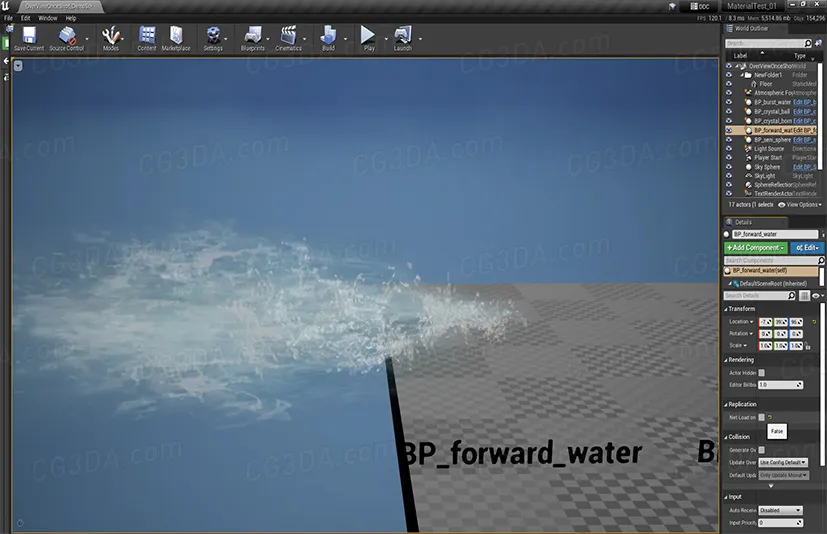
Task: Click the green Add Component button
Action: 756,247
